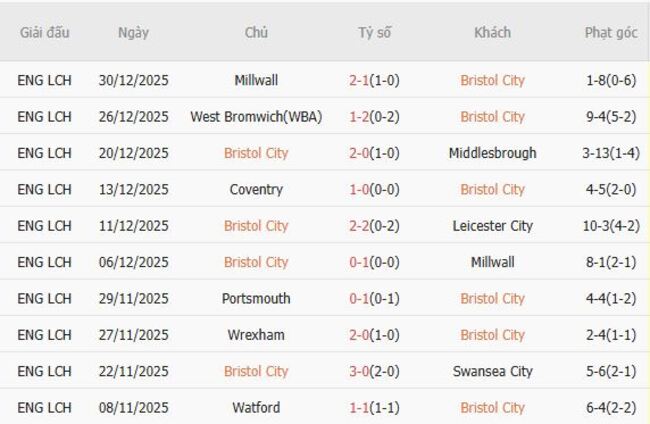Screen dimensions: 650x424
Task: Click the Ngày column header
Action: pyautogui.click(x=133, y=32)
